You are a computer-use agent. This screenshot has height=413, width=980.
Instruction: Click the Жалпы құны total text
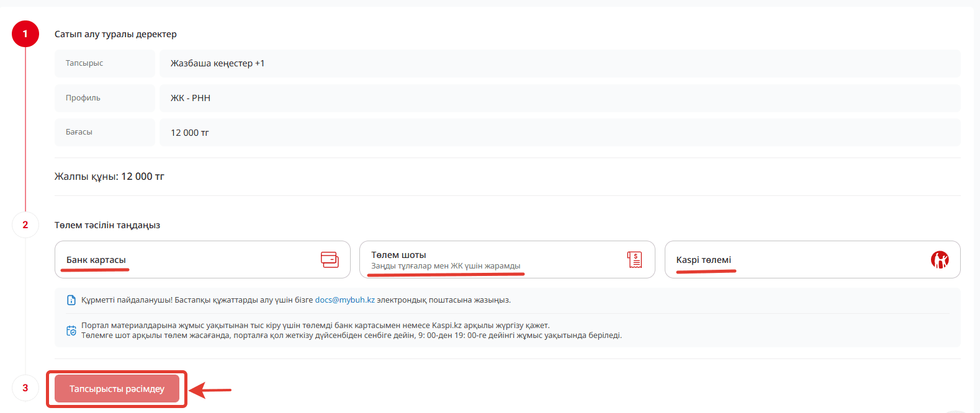tap(109, 177)
